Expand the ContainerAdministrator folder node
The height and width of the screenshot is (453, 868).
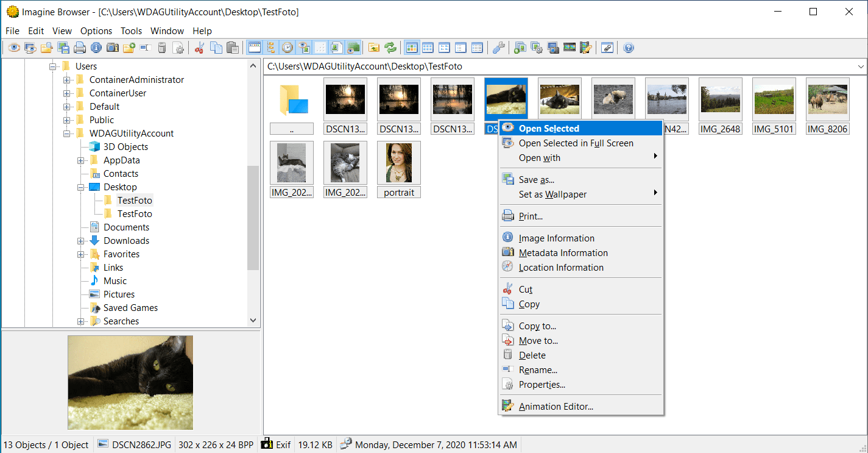[67, 80]
